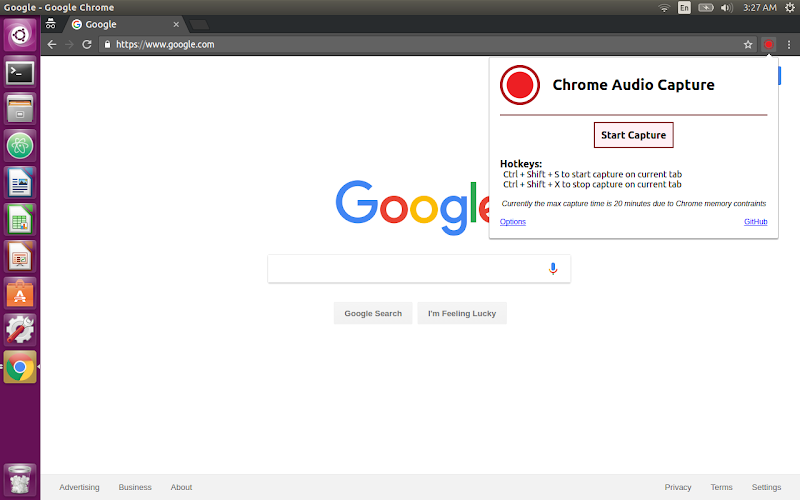Screen dimensions: 800x500
Task: Open the Wi-Fi network indicator
Action: click(664, 8)
